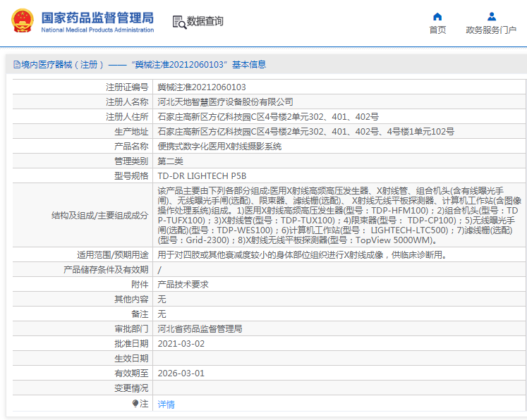Click the 生产地址 label
Viewport: 527px width, 420px height.
pyautogui.click(x=131, y=132)
